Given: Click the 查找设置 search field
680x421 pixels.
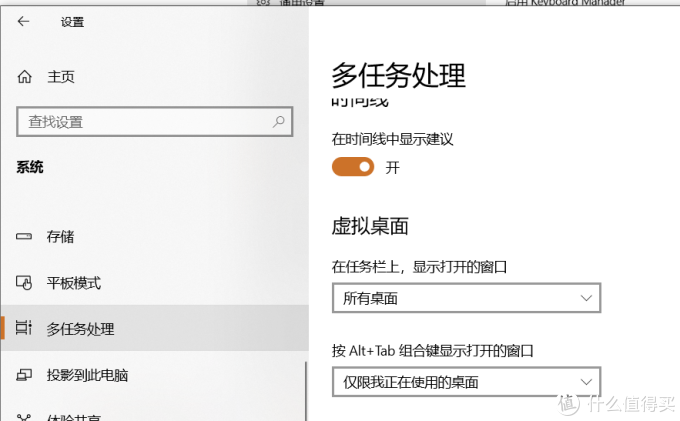Looking at the screenshot, I should [x=154, y=122].
